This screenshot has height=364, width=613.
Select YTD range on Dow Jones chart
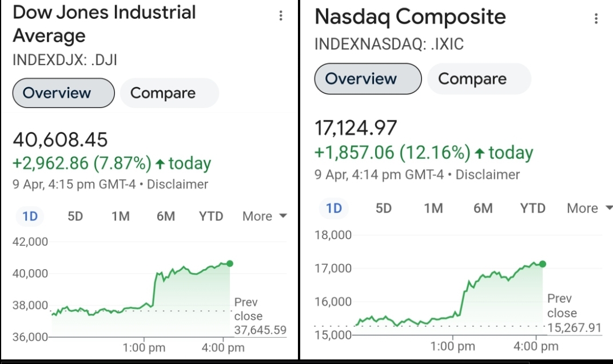(x=211, y=216)
